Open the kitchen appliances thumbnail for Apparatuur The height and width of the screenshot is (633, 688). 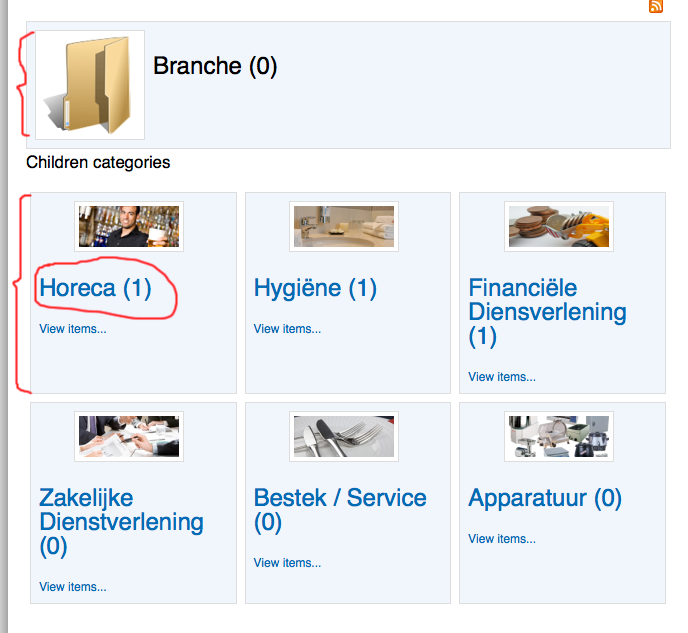(x=559, y=436)
